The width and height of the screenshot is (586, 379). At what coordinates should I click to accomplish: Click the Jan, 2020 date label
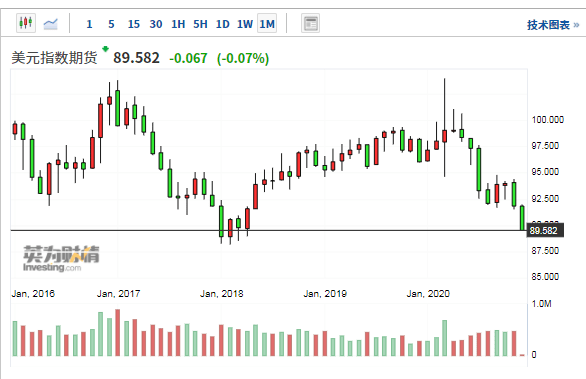coord(428,294)
